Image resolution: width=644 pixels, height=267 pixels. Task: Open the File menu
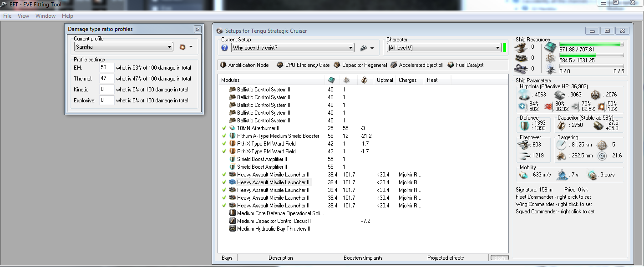(7, 16)
